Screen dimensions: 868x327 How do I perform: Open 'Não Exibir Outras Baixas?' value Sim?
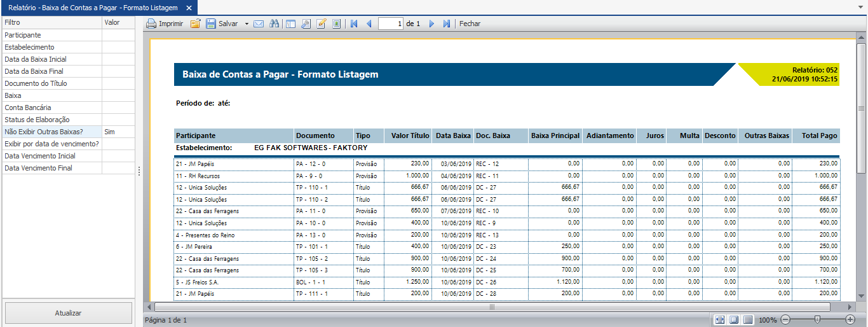(x=118, y=132)
